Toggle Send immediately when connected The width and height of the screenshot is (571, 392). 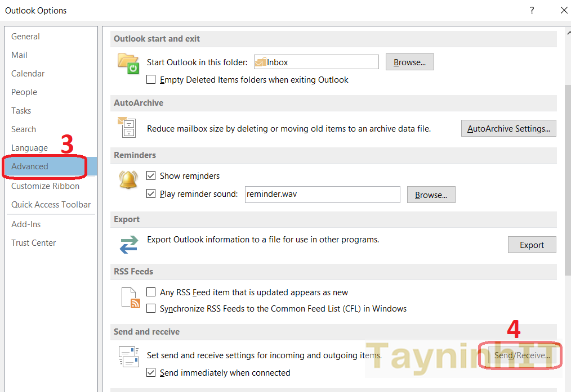[151, 373]
